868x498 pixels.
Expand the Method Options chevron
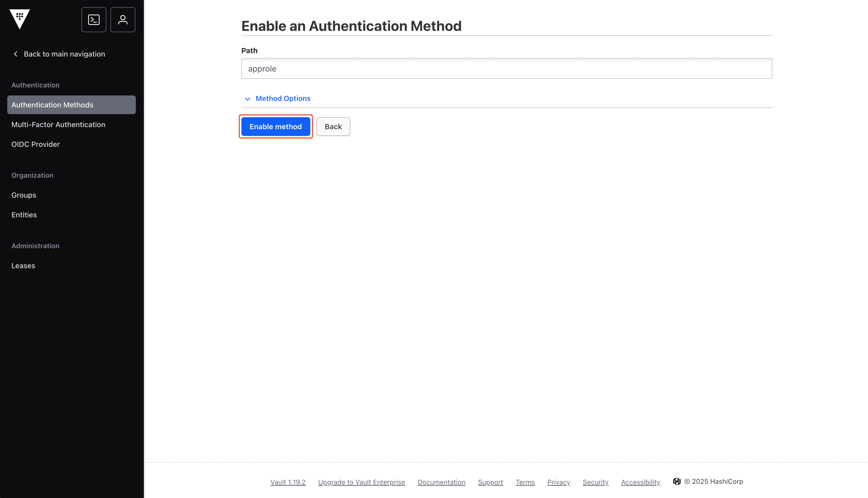tap(248, 99)
